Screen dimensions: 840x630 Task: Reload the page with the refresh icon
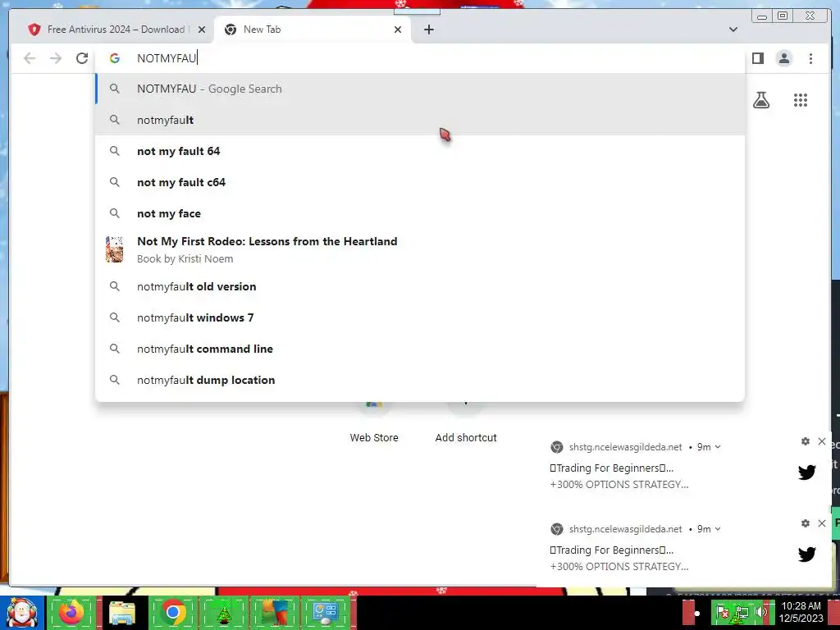pyautogui.click(x=81, y=58)
